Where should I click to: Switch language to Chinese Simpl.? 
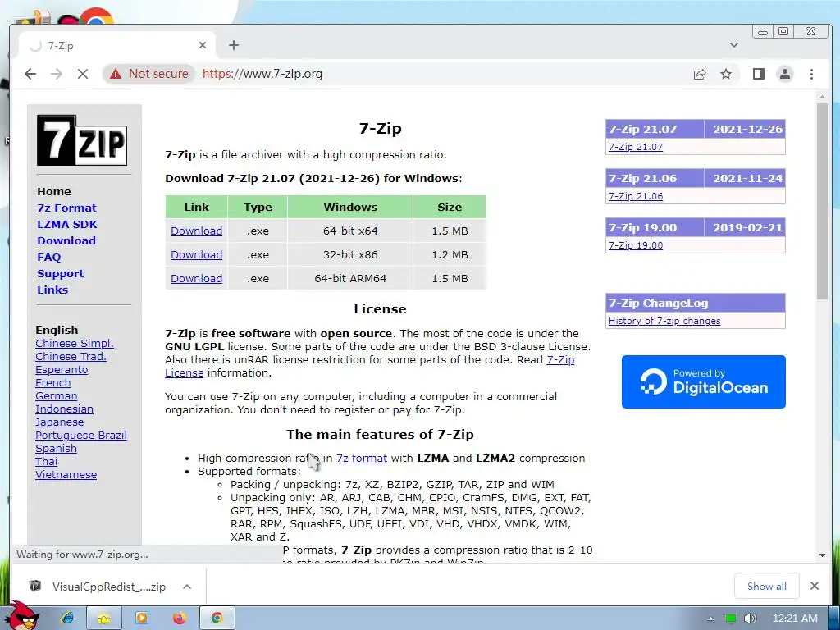point(75,344)
